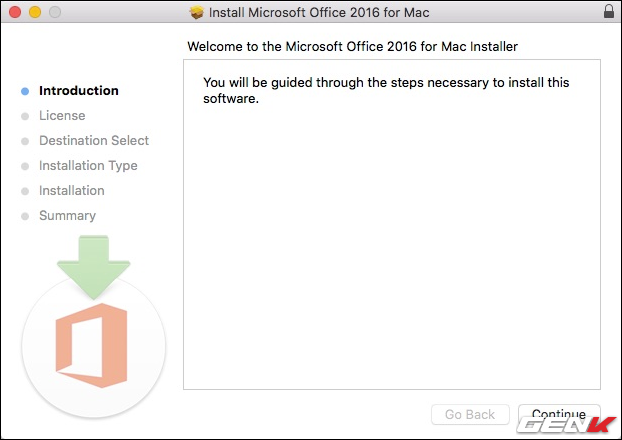Click the Continue button
622x440 pixels.
click(x=559, y=415)
